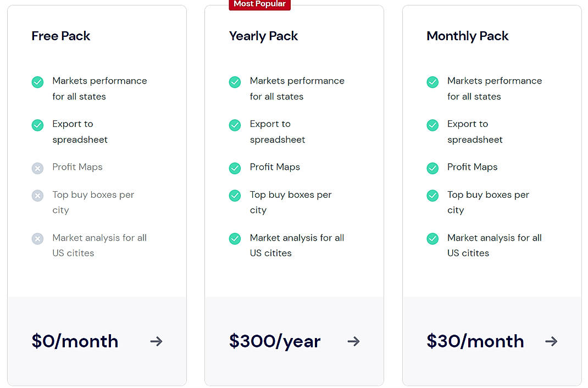Click the gray X beside Profit Maps in Free Pack
Image resolution: width=588 pixels, height=388 pixels.
pos(37,168)
